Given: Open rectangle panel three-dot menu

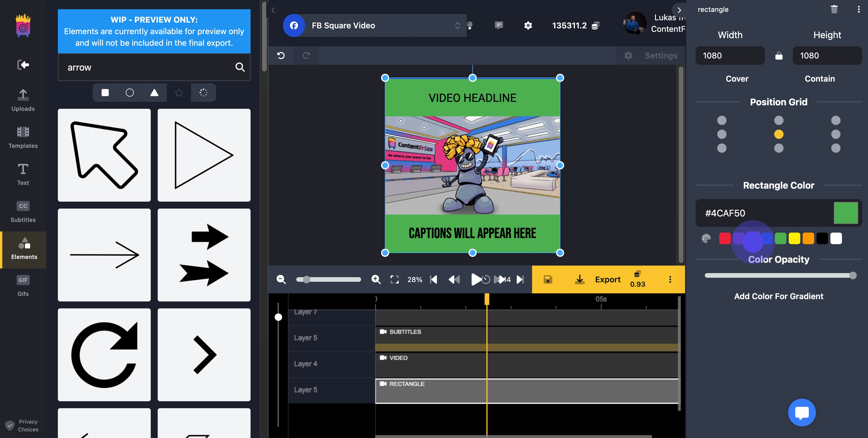Looking at the screenshot, I should coord(858,10).
